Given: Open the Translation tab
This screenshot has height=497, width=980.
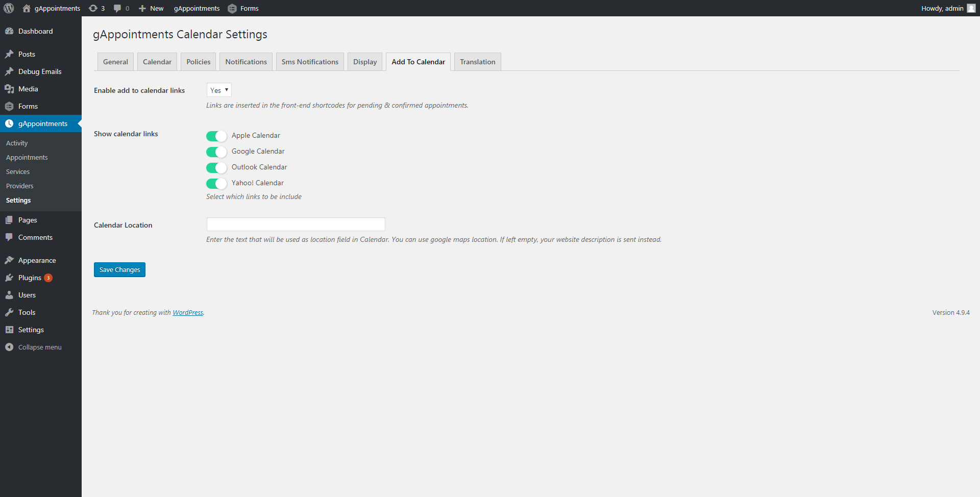Looking at the screenshot, I should pyautogui.click(x=477, y=62).
